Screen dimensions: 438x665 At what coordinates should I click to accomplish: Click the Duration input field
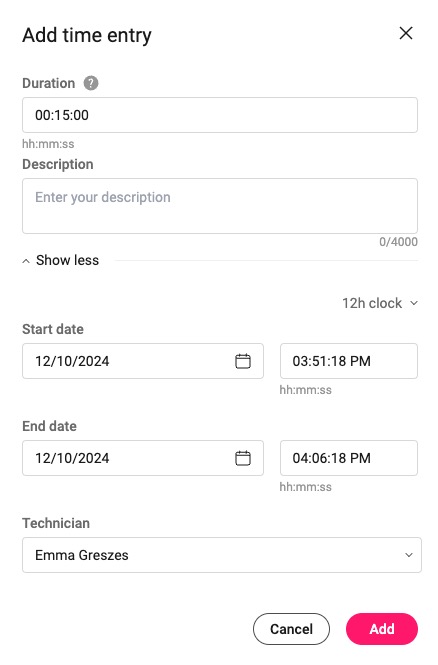click(x=220, y=115)
